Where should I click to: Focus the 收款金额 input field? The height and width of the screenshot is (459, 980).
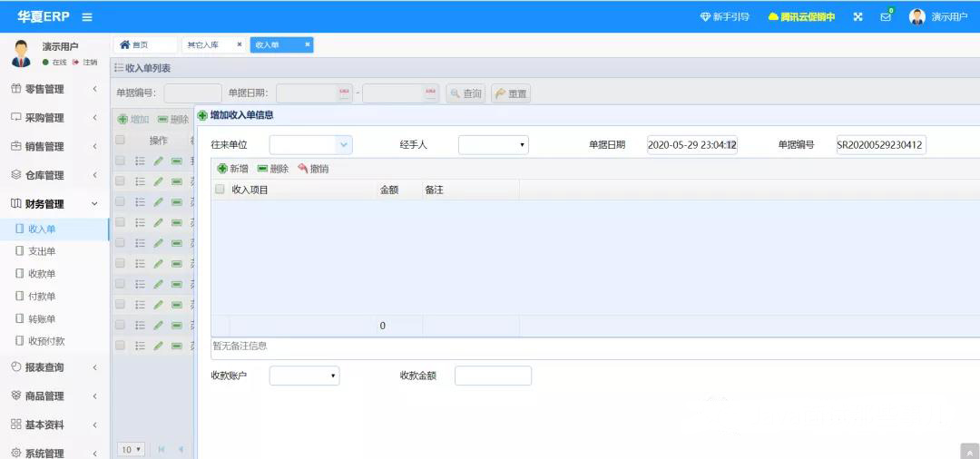click(x=493, y=376)
